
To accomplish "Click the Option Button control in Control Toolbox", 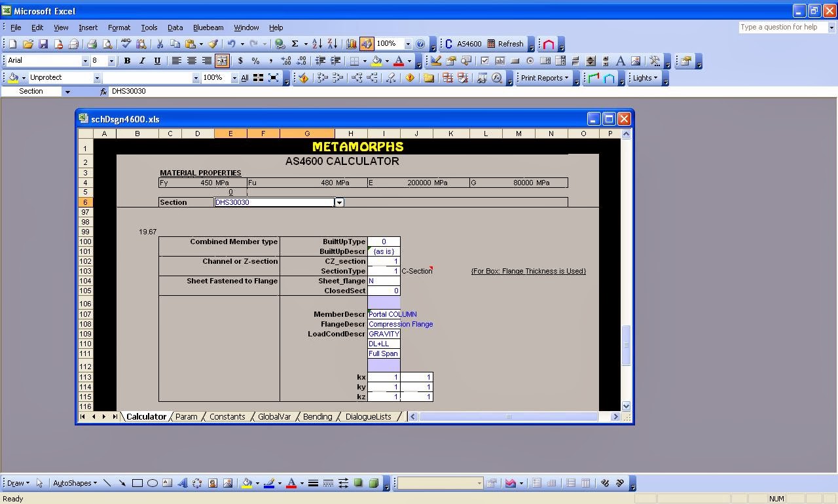I will point(530,61).
